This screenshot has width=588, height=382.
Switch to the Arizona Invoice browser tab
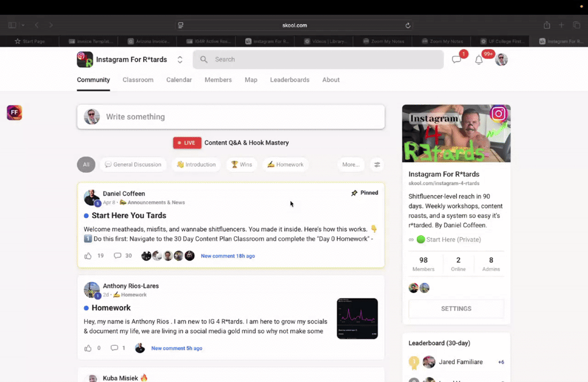click(149, 41)
